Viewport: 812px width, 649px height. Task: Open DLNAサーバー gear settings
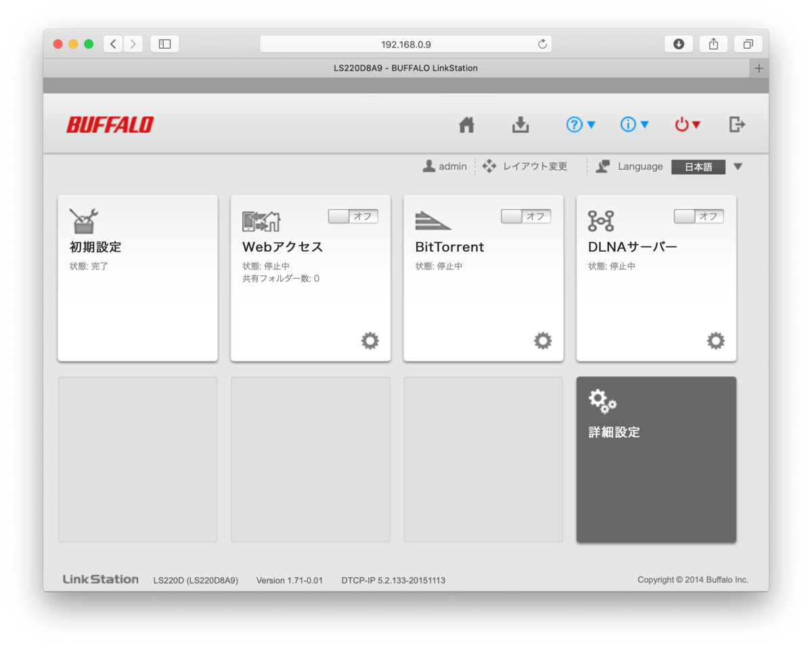coord(716,340)
